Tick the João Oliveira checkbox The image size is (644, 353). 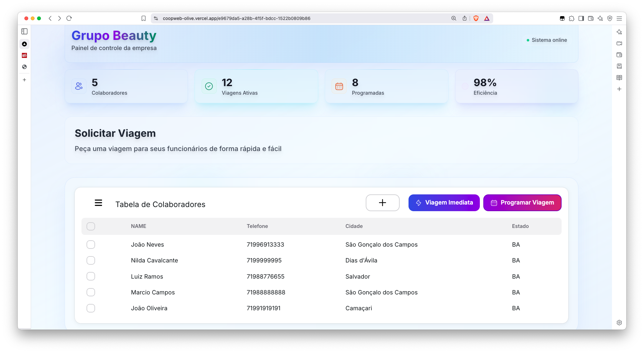(91, 308)
